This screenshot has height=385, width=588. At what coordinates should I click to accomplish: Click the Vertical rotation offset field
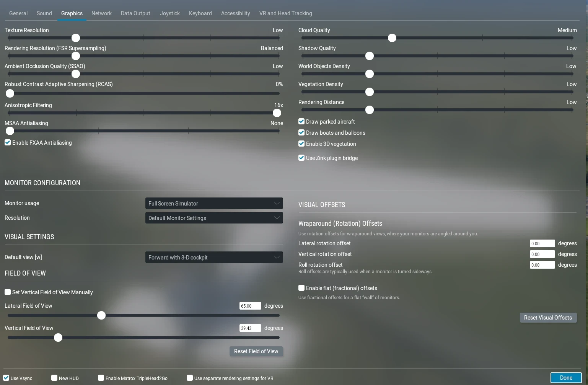pyautogui.click(x=542, y=254)
